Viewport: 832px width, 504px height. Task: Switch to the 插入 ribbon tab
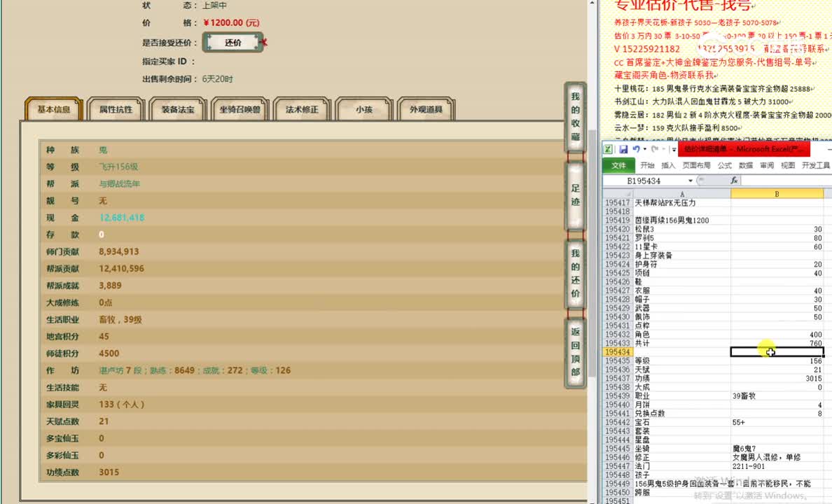[669, 165]
